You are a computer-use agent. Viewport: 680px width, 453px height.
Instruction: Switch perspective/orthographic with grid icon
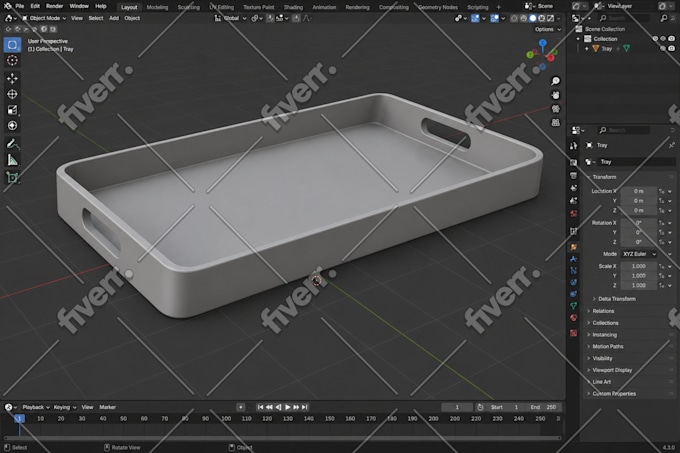[556, 123]
